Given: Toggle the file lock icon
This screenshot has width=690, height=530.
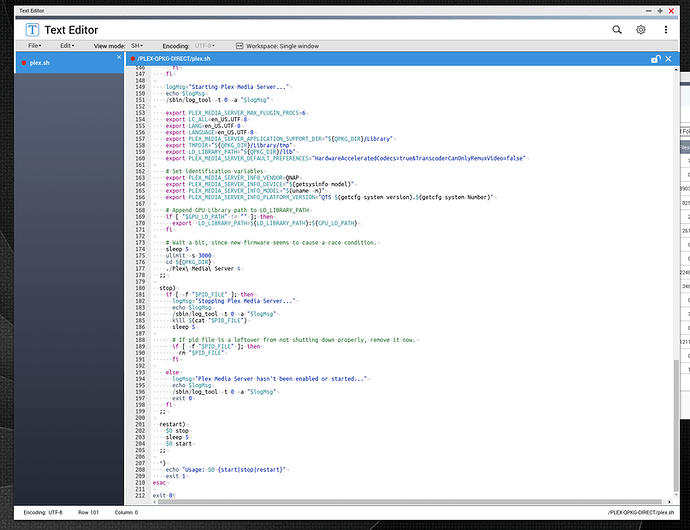Looking at the screenshot, I should tap(656, 60).
